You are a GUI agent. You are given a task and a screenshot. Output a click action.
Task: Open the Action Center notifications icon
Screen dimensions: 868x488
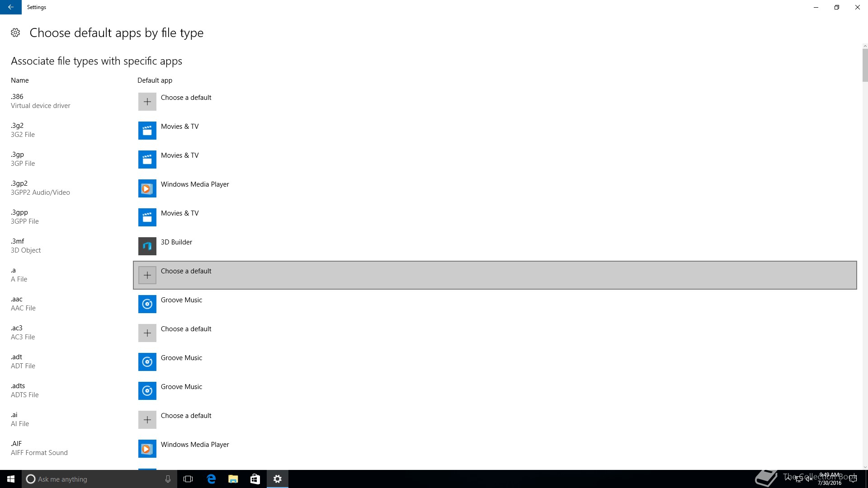click(x=853, y=479)
